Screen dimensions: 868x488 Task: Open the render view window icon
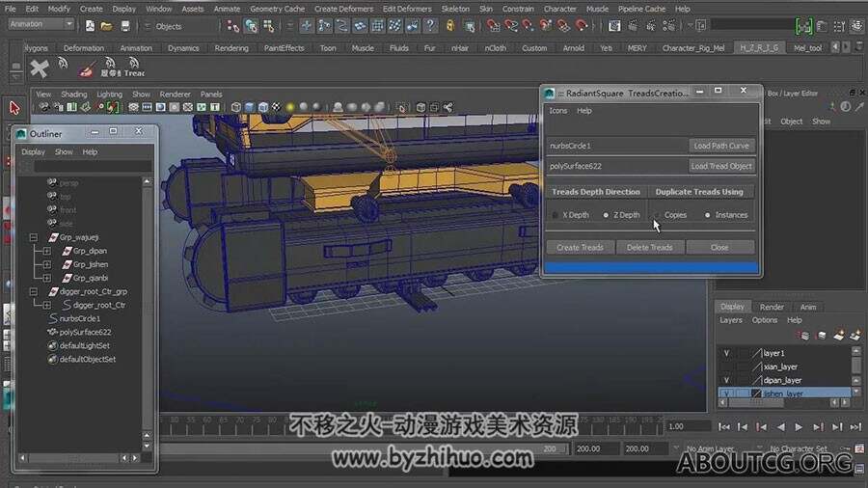[614, 26]
